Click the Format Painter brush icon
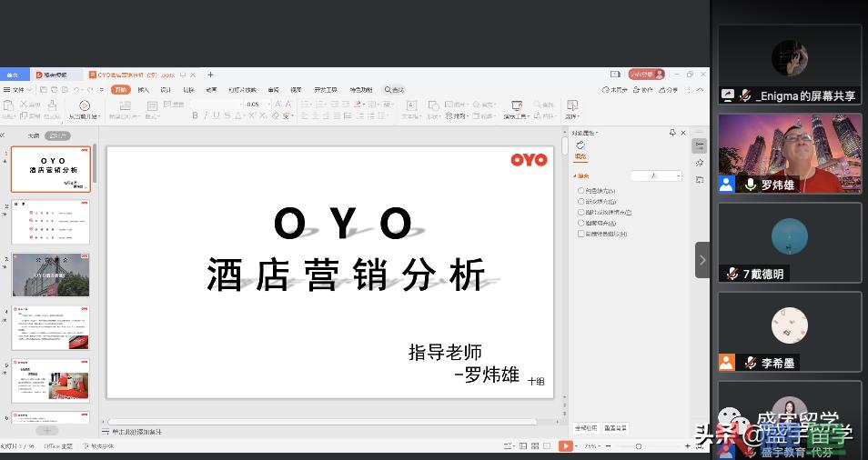Viewport: 868px width, 460px height. (x=52, y=105)
